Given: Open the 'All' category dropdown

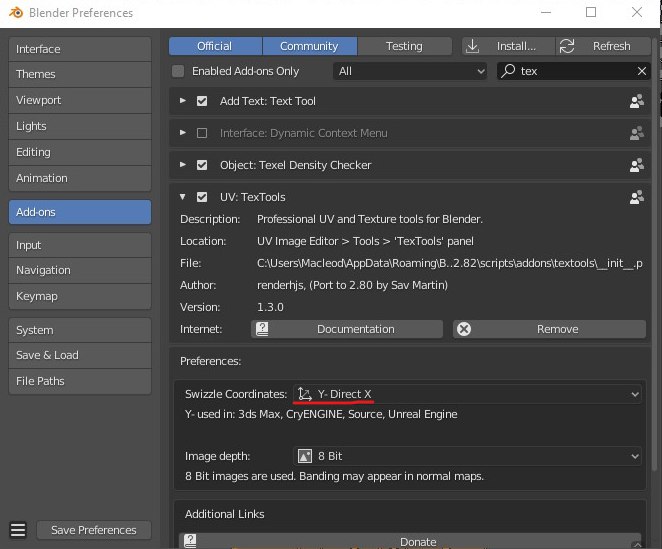Looking at the screenshot, I should [410, 71].
